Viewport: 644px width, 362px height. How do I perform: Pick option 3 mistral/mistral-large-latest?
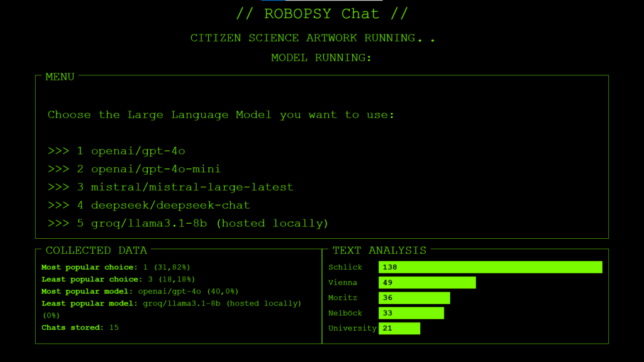(170, 187)
